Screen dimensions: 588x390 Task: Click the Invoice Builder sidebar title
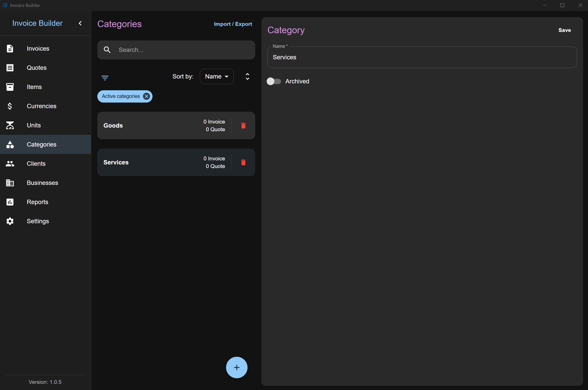pyautogui.click(x=37, y=23)
